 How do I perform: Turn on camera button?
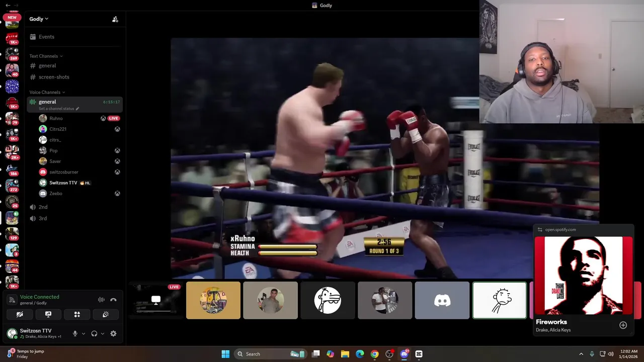(x=20, y=314)
